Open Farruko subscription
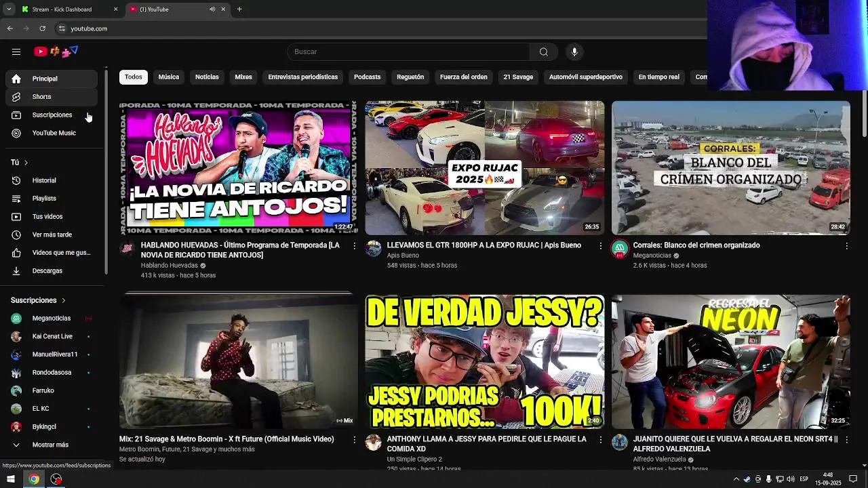The image size is (868, 488). [x=52, y=391]
